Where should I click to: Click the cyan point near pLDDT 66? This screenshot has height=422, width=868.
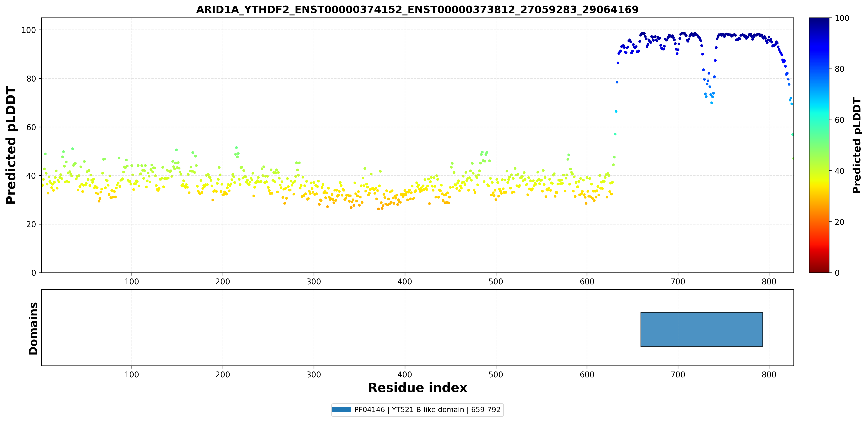tap(616, 111)
